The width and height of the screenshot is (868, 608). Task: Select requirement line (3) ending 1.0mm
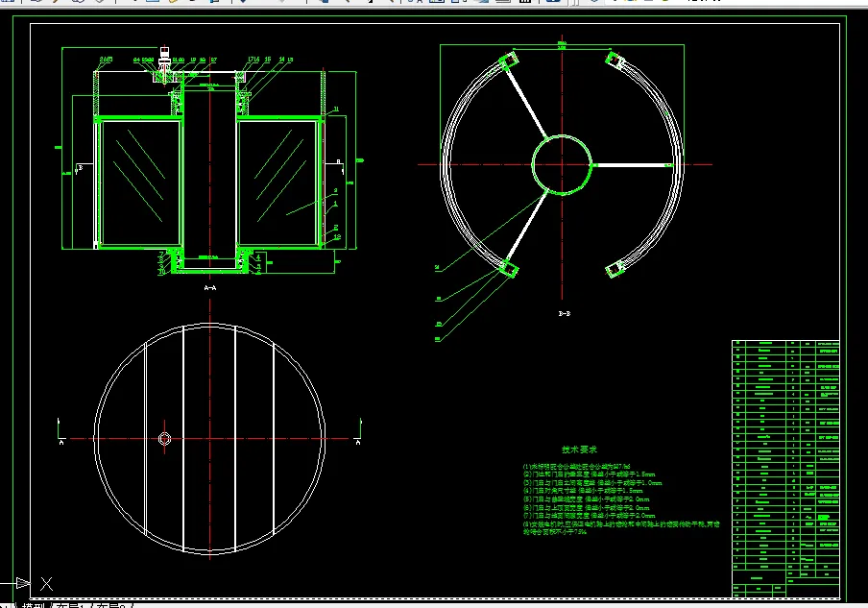(x=591, y=483)
